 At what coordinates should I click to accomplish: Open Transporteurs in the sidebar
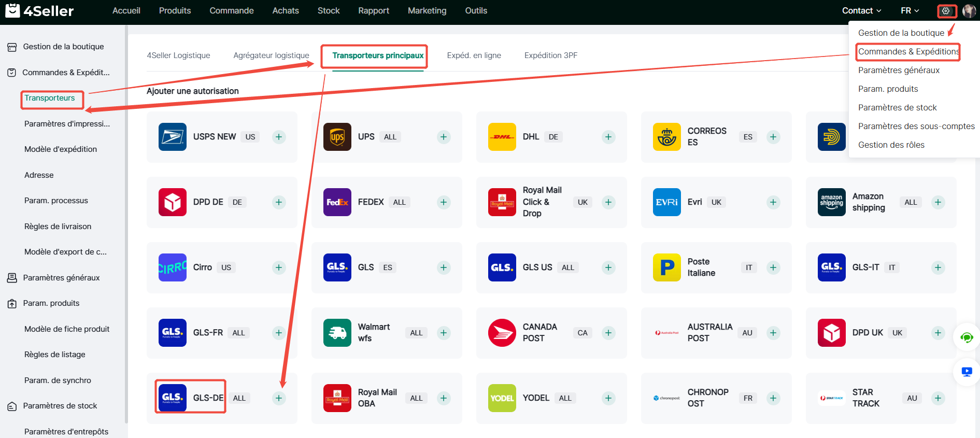tap(50, 98)
